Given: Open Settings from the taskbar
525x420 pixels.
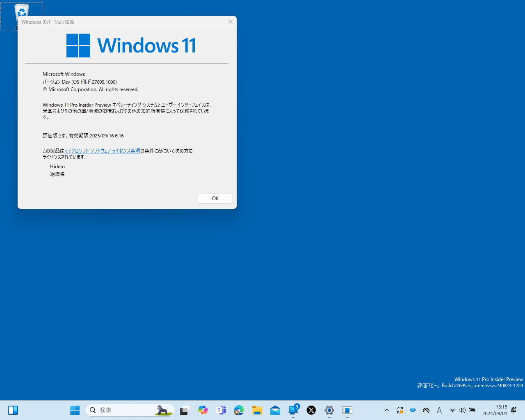Looking at the screenshot, I should click(329, 410).
